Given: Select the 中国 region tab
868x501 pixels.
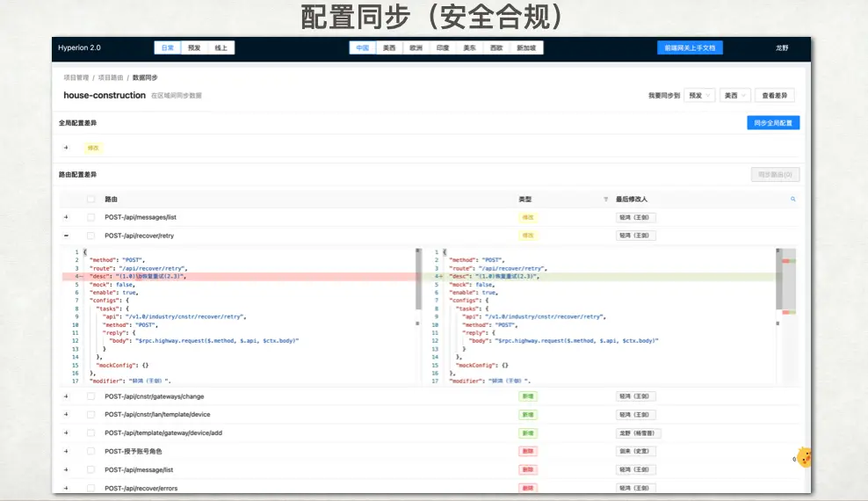Looking at the screenshot, I should click(363, 48).
